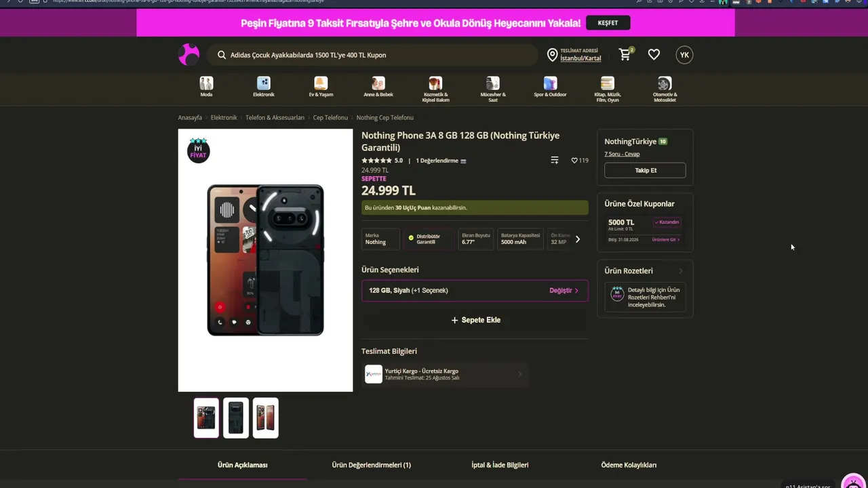Click the Ekran Boyutu 6.77" spec card
Viewport: 868px width, 488px height.
pyautogui.click(x=475, y=239)
